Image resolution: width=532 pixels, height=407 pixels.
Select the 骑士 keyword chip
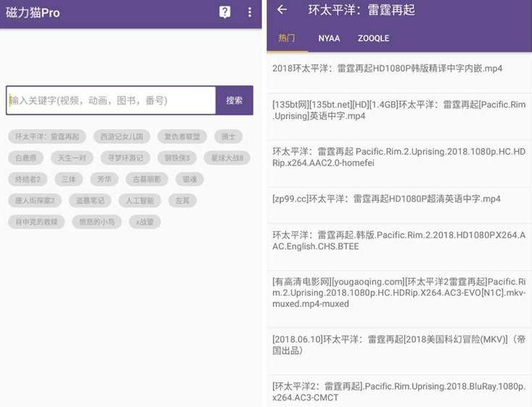tap(229, 136)
